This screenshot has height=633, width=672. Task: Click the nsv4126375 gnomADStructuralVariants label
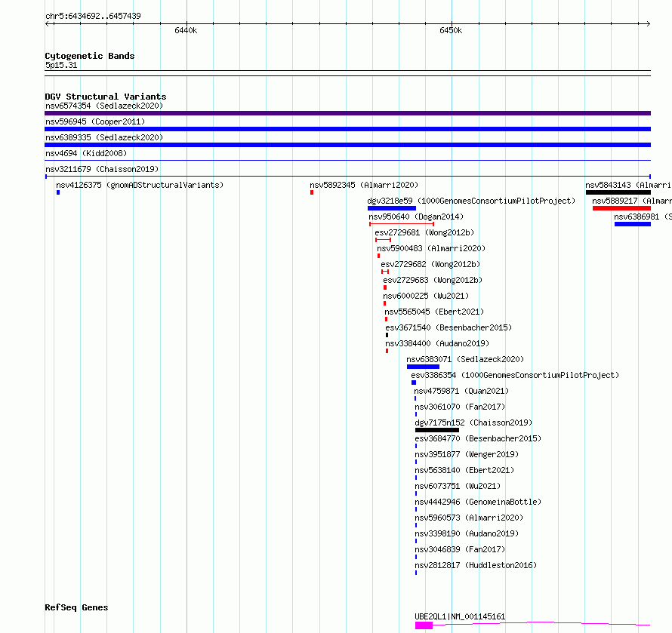(x=140, y=185)
